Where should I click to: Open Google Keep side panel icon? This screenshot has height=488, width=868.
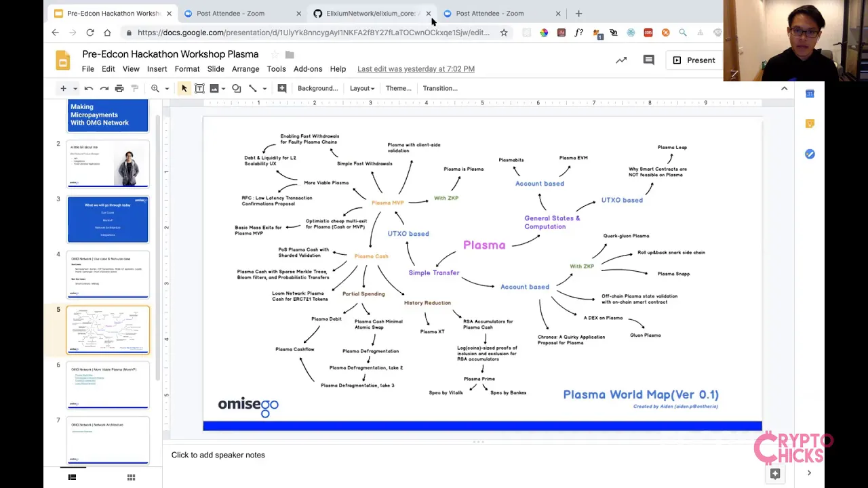(810, 124)
